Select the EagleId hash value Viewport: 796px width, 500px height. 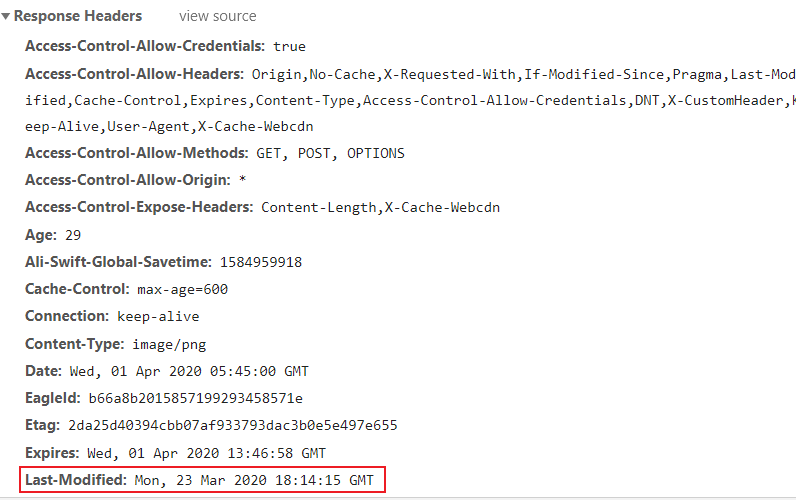click(195, 398)
